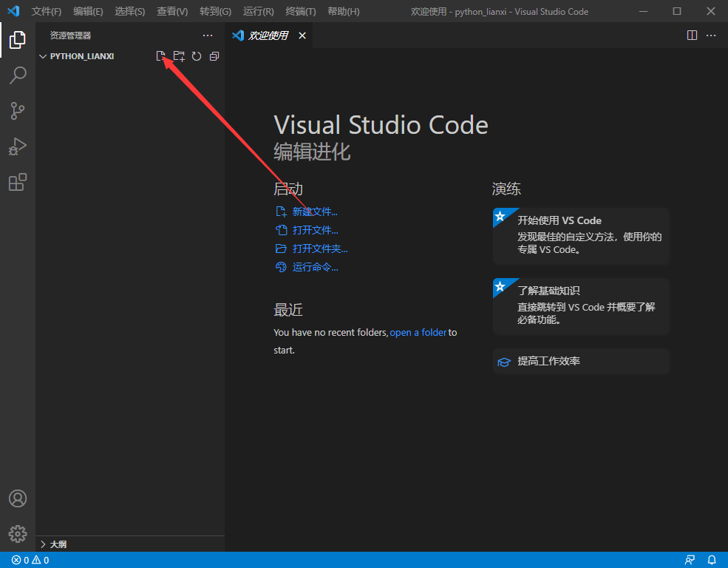Viewport: 728px width, 568px height.
Task: Open the 提高工作效率 walkthrough card
Action: [581, 362]
